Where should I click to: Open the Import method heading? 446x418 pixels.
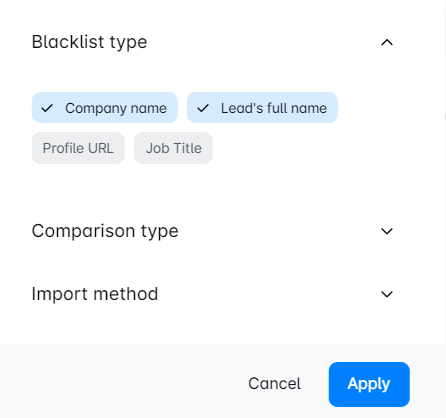click(x=95, y=294)
